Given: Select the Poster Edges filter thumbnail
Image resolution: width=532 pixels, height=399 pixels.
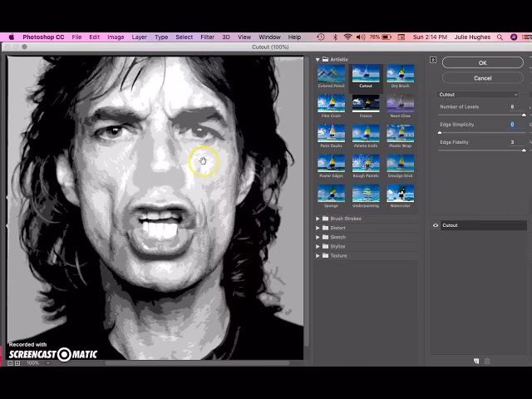Looking at the screenshot, I should pyautogui.click(x=331, y=163).
